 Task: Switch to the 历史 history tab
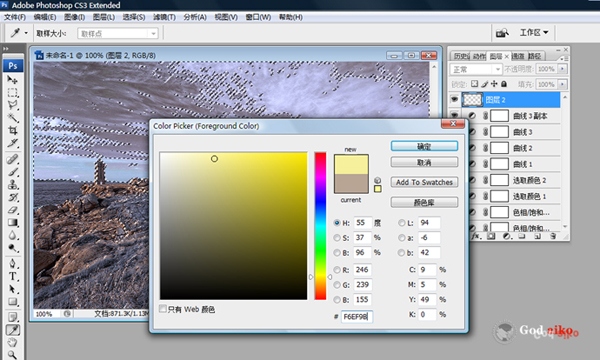pos(461,56)
